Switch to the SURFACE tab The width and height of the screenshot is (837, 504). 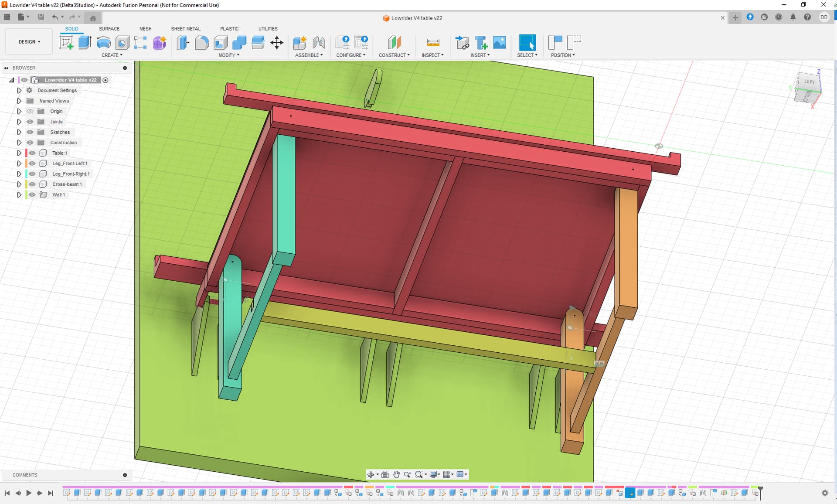(109, 29)
